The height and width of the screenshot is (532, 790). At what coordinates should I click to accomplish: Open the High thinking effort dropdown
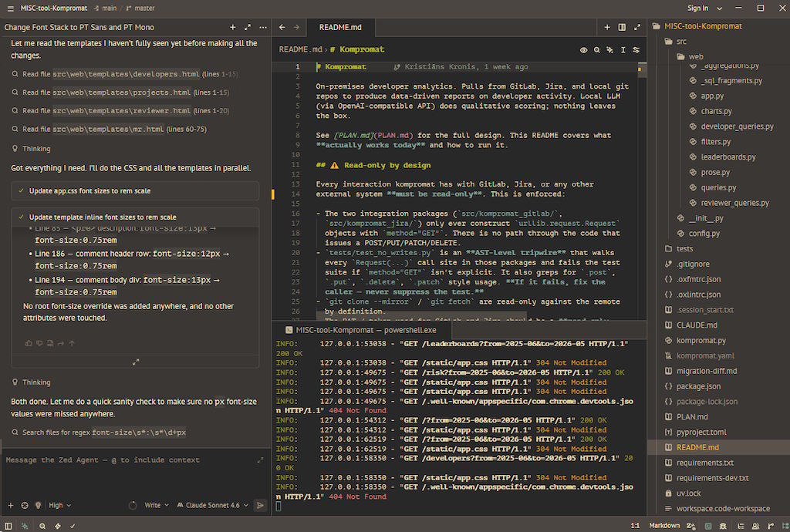pos(59,505)
